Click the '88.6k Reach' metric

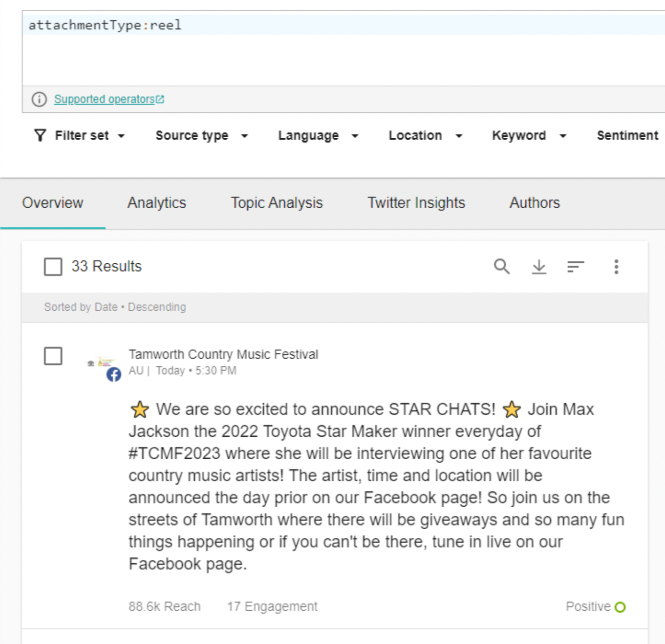pos(165,606)
